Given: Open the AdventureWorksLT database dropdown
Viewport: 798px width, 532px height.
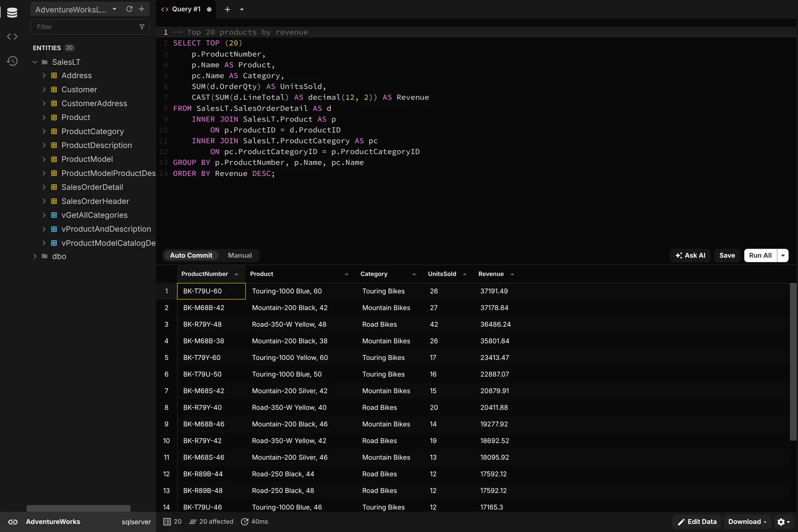Looking at the screenshot, I should 76,9.
